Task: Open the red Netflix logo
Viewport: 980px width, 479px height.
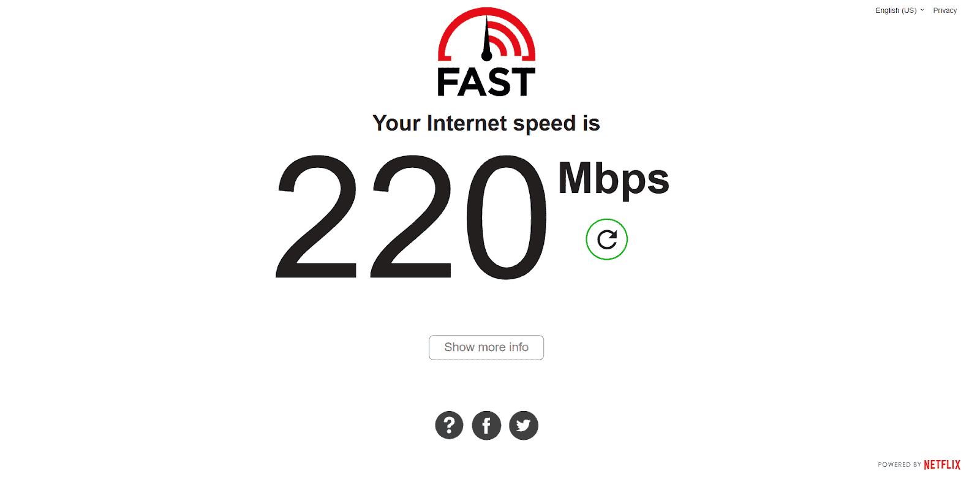Action: [x=942, y=465]
